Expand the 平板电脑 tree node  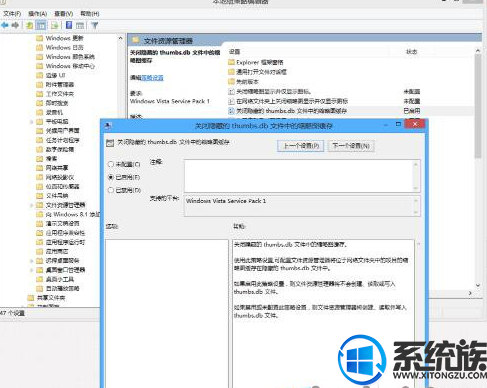pos(32,122)
